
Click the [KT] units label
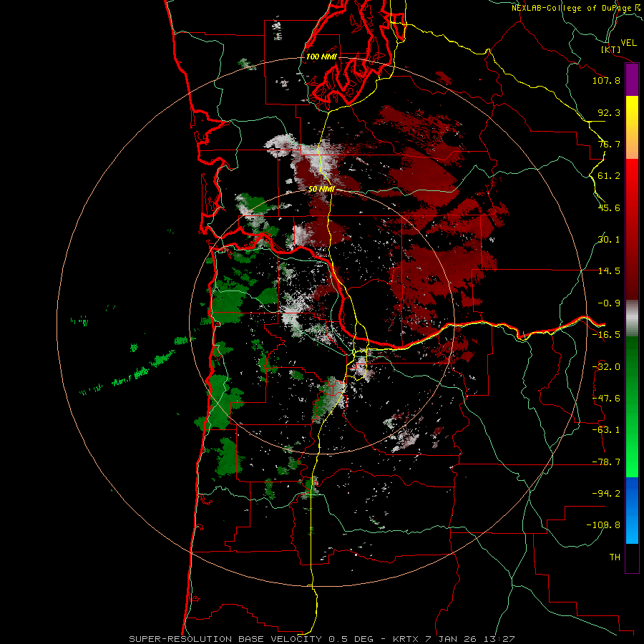pyautogui.click(x=611, y=49)
